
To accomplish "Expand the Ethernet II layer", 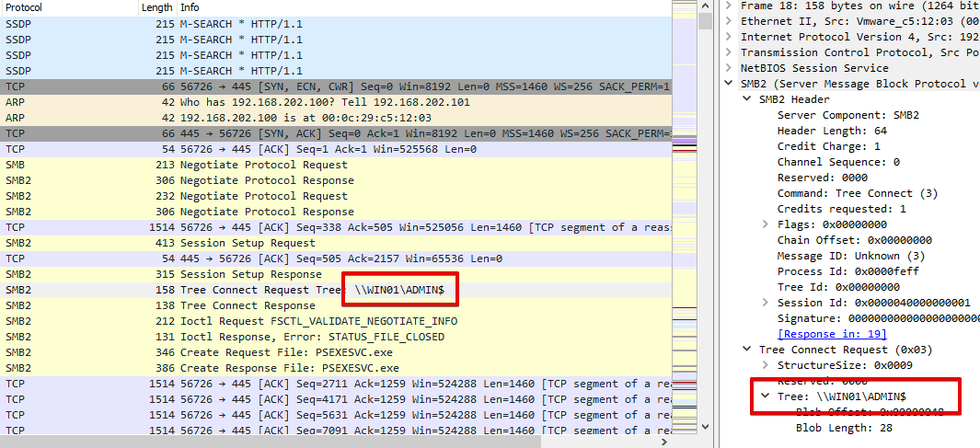I will point(729,21).
